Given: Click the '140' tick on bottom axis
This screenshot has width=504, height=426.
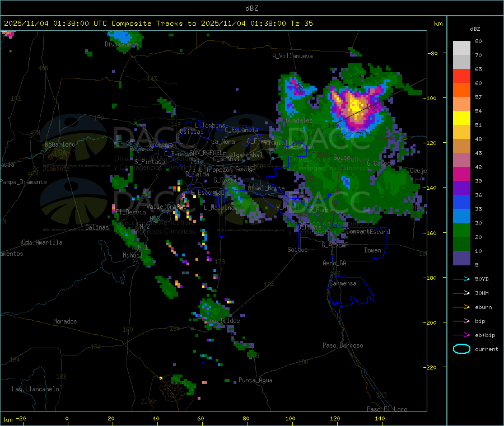Looking at the screenshot, I should point(380,418).
